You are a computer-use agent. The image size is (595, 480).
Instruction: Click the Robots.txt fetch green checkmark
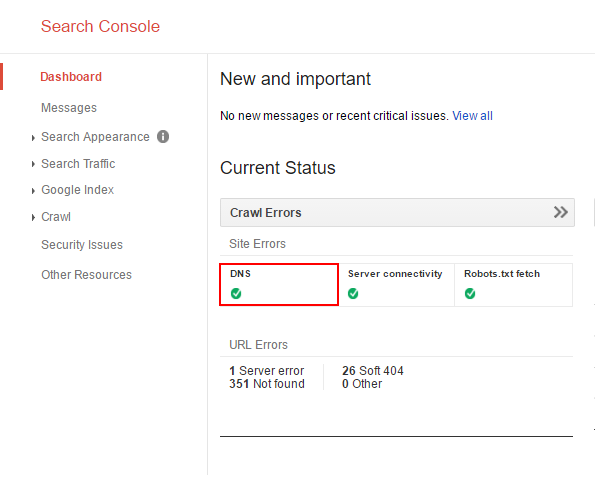click(x=470, y=293)
